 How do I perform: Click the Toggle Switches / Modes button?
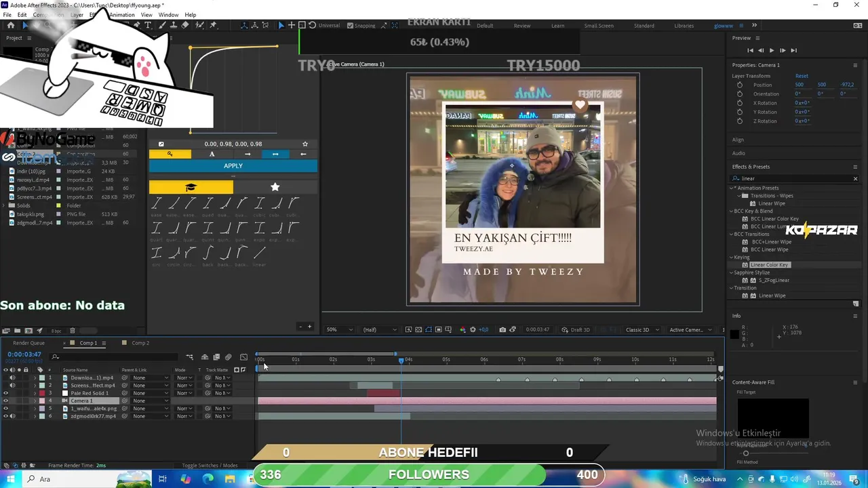tap(210, 466)
